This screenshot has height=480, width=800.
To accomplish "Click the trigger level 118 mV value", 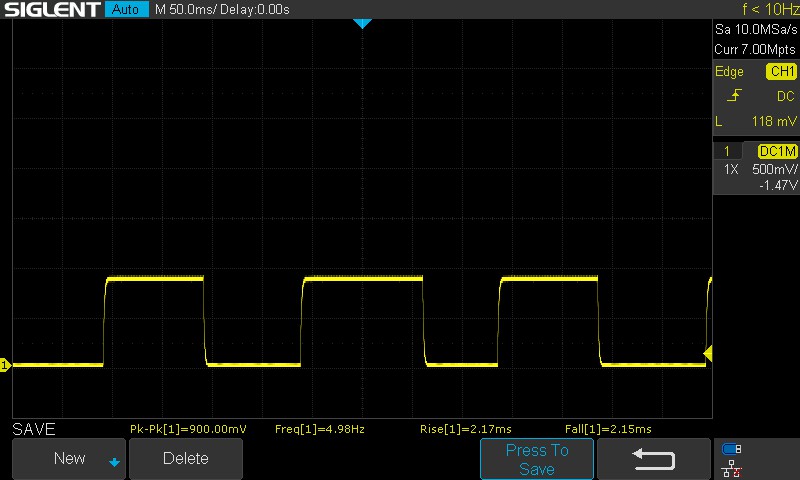I will (x=773, y=121).
